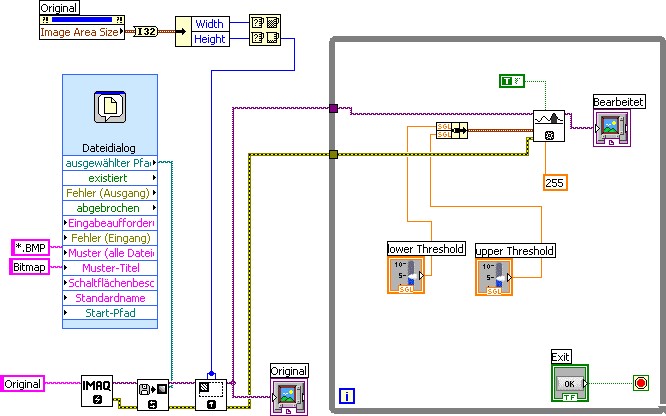Screen dimensions: 666x416
Task: Click the purple image loop tunnel
Action: tap(333, 108)
